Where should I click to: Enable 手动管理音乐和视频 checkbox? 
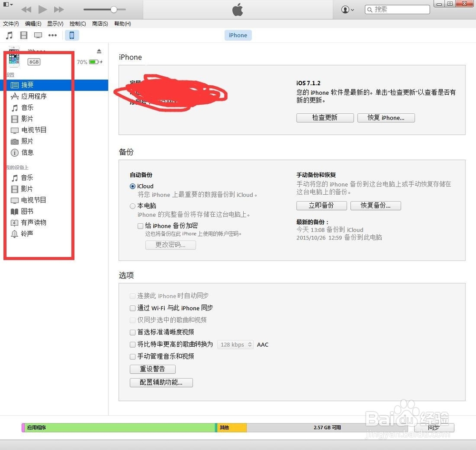(132, 357)
